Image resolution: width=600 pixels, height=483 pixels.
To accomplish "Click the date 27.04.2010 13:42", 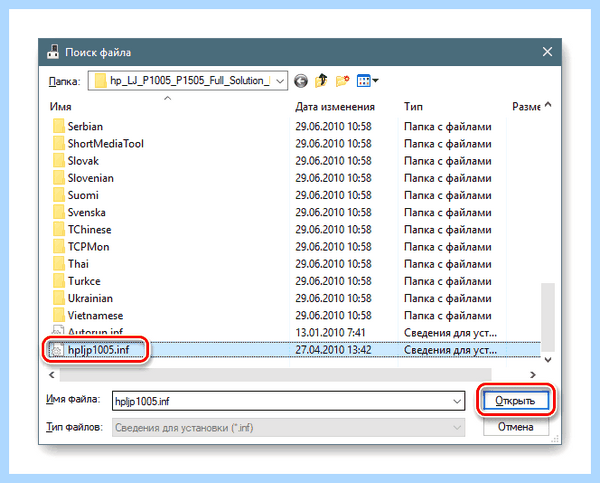I will click(x=333, y=350).
